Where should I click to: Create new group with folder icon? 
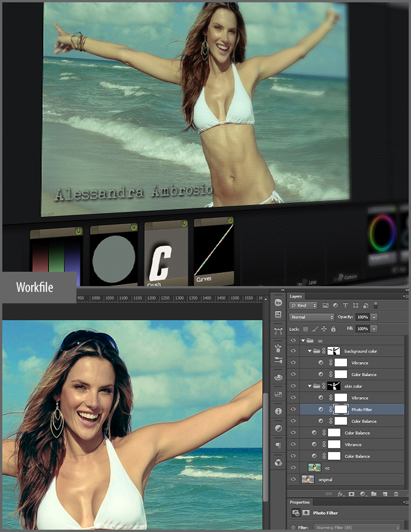click(374, 494)
